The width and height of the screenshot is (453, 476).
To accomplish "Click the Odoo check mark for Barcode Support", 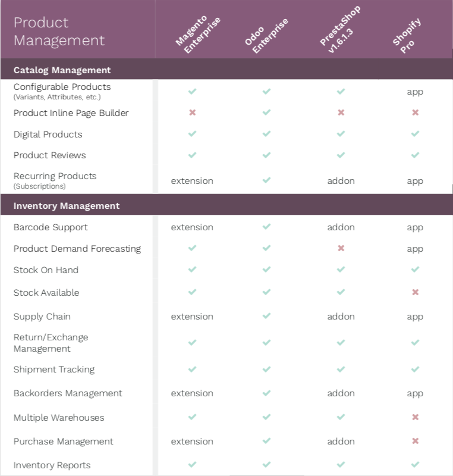I will [x=266, y=227].
